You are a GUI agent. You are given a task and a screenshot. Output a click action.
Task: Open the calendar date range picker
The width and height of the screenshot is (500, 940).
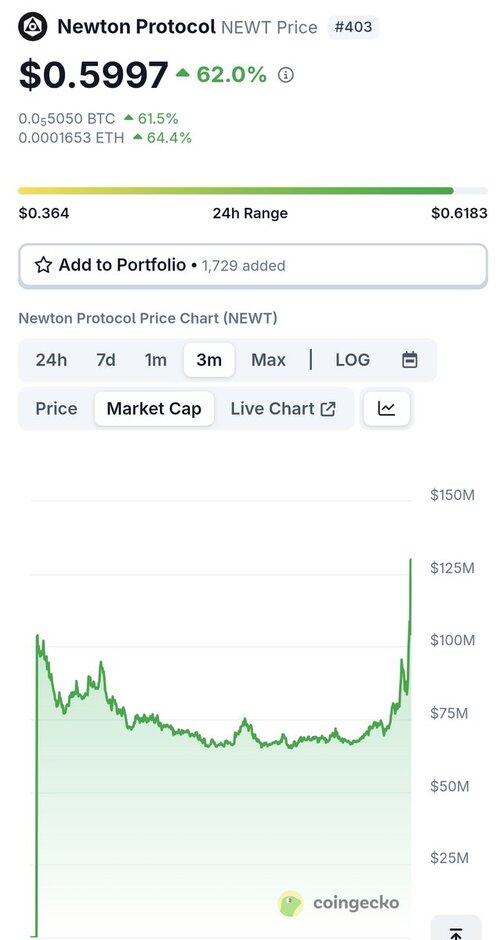click(409, 360)
